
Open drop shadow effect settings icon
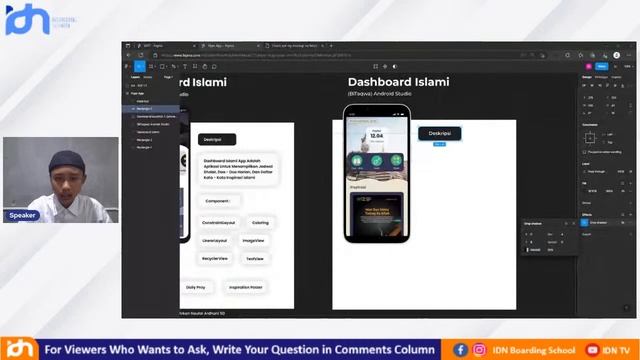584,222
